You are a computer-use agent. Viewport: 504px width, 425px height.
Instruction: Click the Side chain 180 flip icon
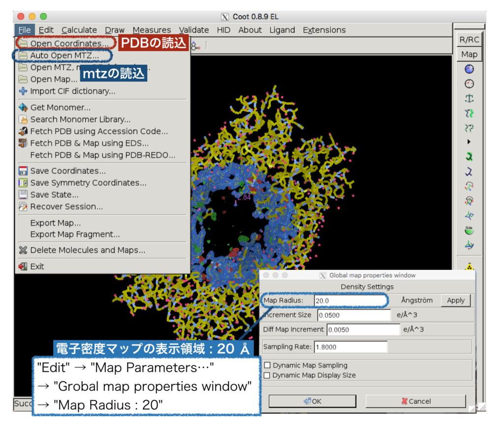(x=469, y=230)
